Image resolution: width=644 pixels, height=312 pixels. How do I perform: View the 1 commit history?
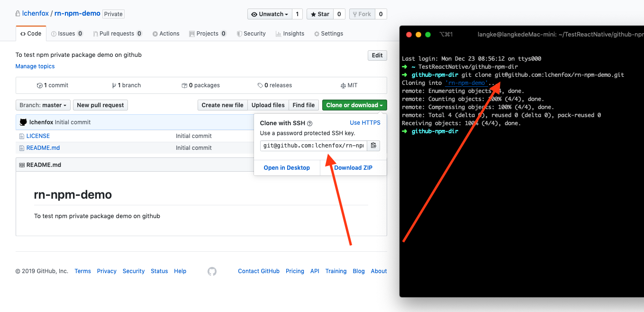pos(53,85)
